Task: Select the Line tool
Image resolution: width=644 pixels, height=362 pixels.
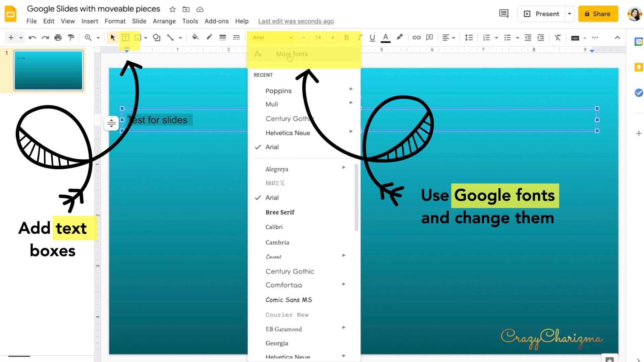Action: (x=170, y=38)
